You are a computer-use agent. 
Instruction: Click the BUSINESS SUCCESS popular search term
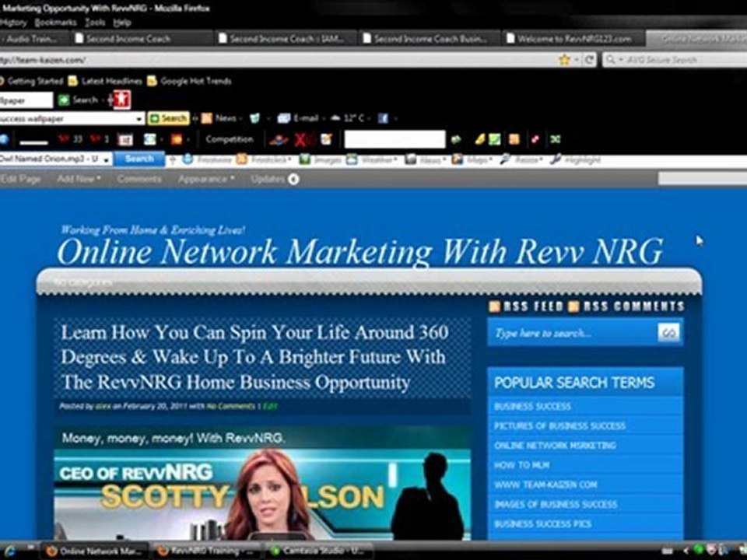[532, 406]
